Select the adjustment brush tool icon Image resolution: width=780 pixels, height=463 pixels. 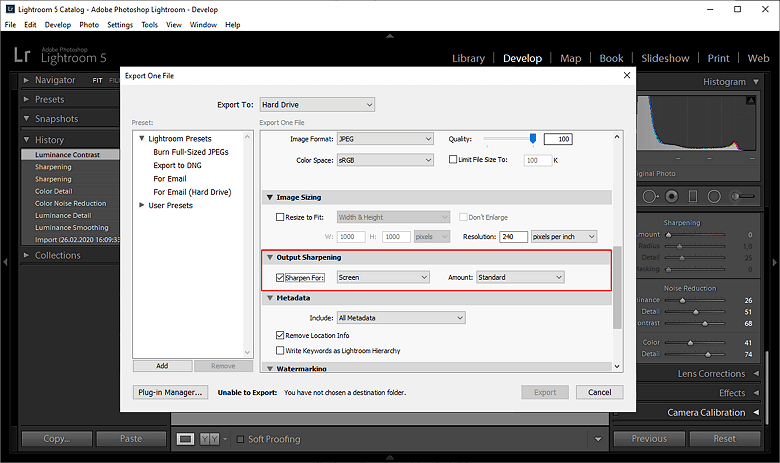click(x=742, y=196)
